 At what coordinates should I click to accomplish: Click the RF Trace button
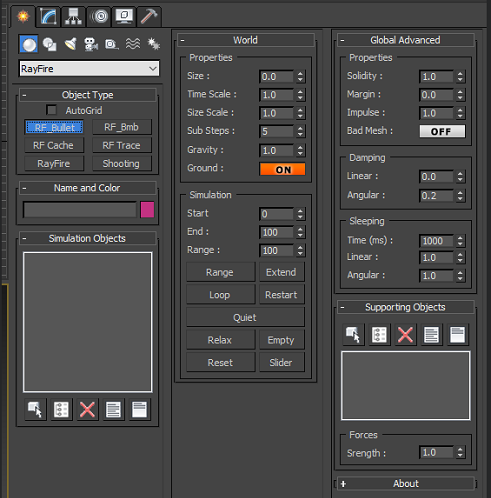122,145
